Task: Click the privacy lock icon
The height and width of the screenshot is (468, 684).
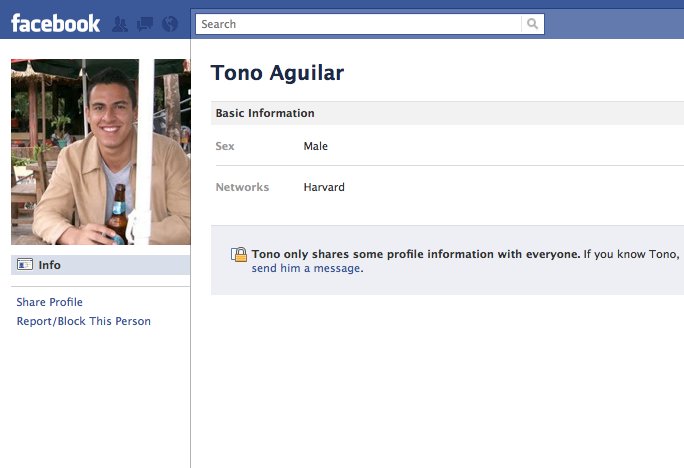Action: pyautogui.click(x=239, y=255)
